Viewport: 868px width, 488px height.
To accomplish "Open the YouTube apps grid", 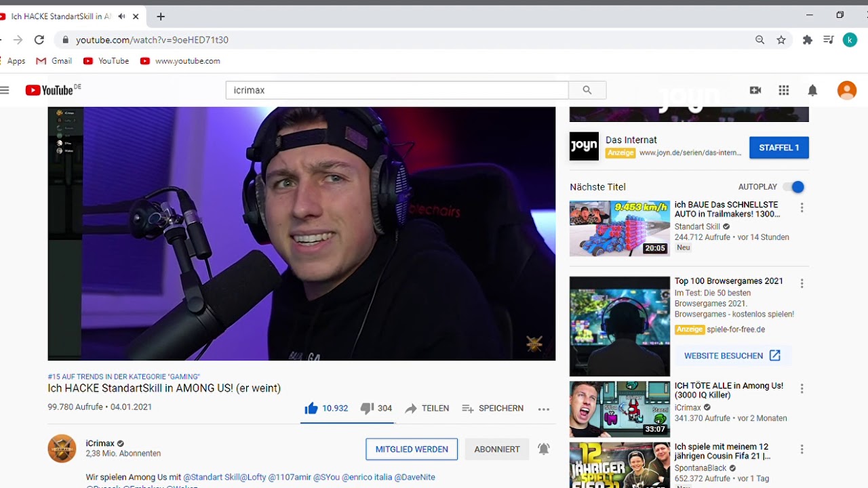I will coord(784,90).
